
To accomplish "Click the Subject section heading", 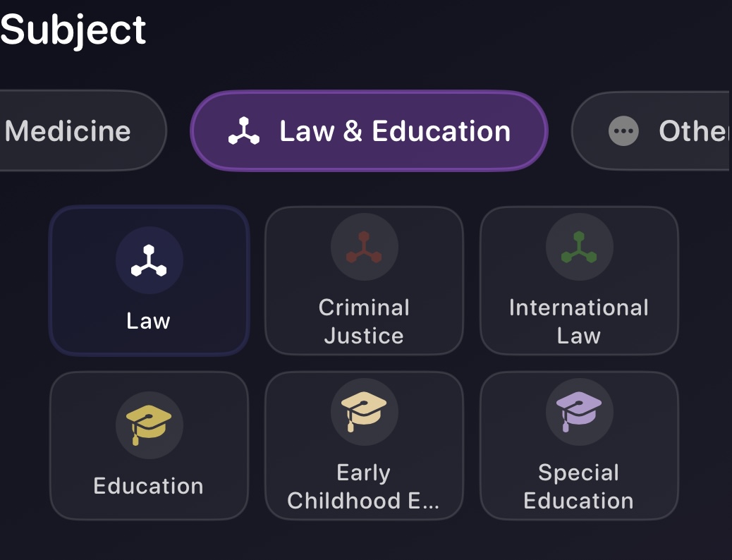I will 73,30.
